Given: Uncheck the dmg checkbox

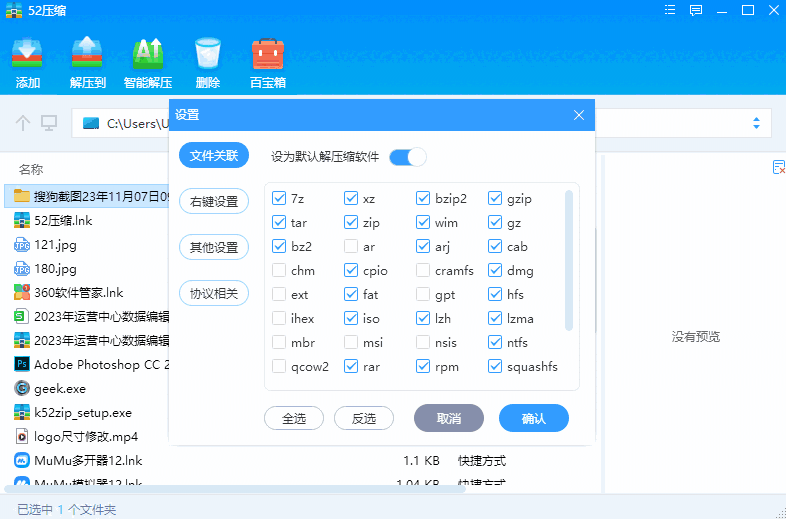Looking at the screenshot, I should pos(495,271).
